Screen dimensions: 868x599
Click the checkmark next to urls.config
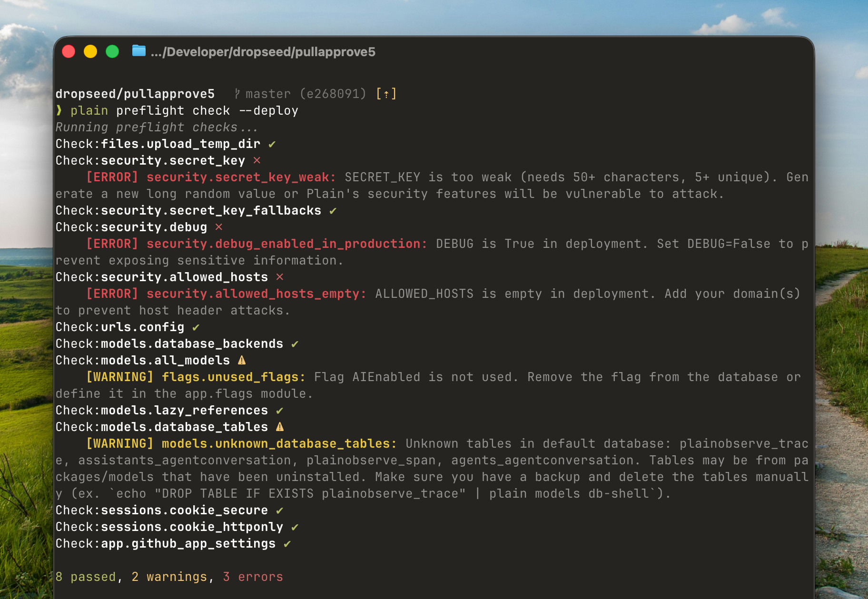coord(196,327)
